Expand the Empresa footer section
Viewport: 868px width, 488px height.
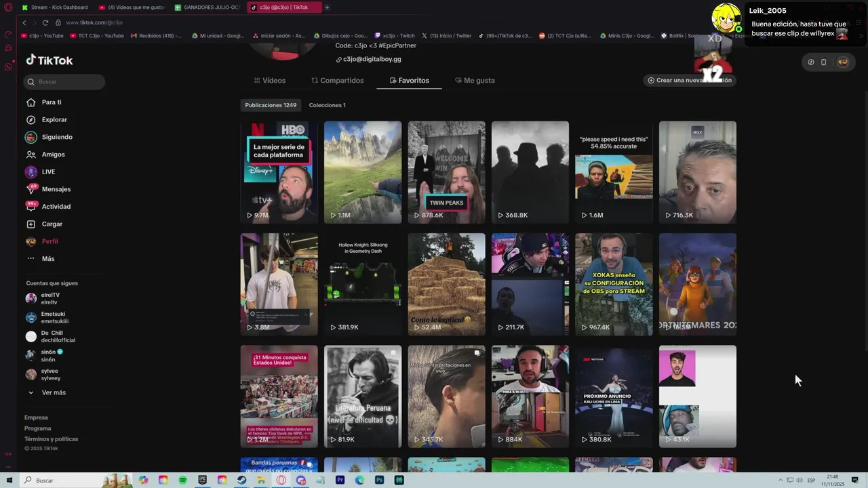(x=36, y=418)
